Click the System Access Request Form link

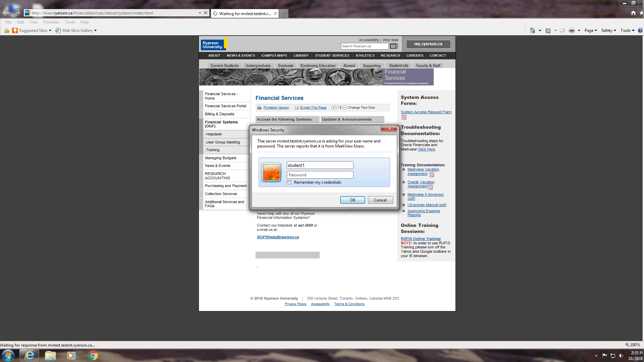coord(426,112)
